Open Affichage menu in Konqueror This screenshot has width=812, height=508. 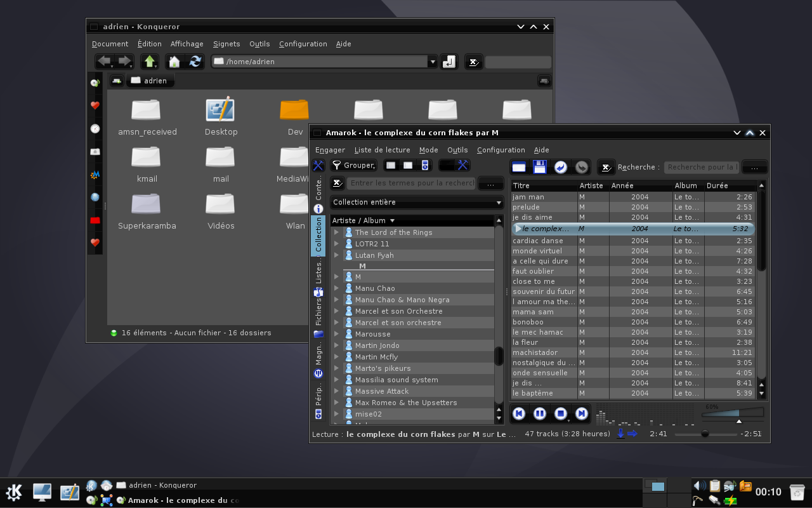click(187, 44)
